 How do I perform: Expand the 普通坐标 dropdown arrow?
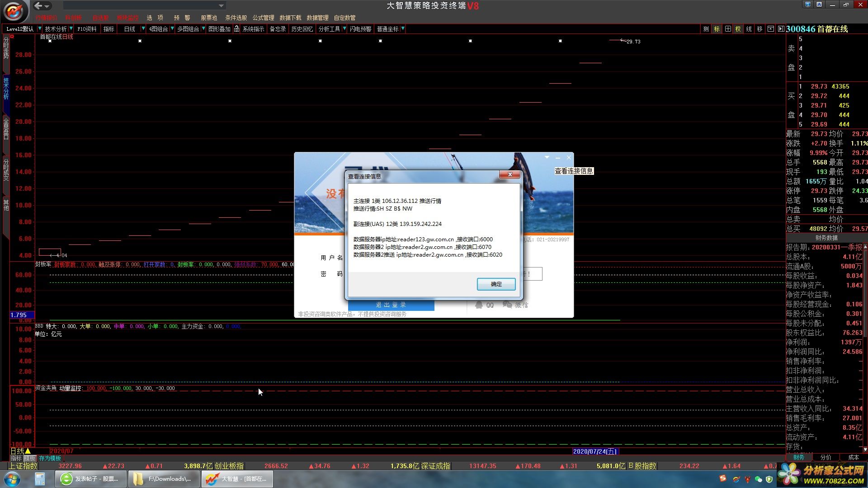[x=403, y=28]
